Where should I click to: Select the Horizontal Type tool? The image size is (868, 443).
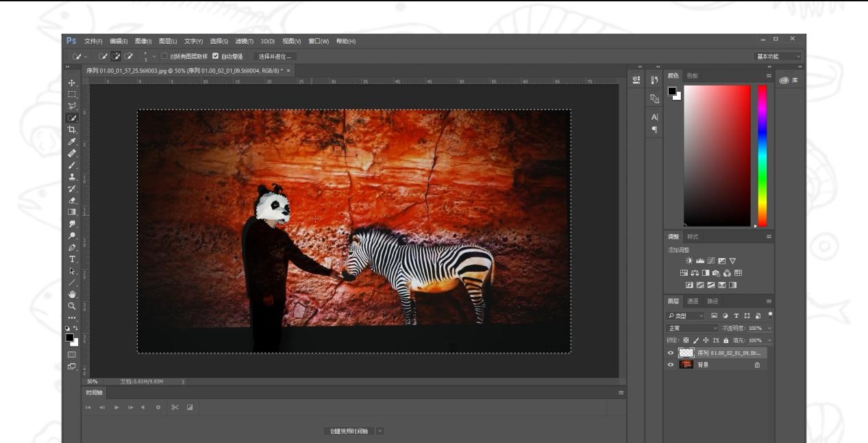click(x=72, y=260)
